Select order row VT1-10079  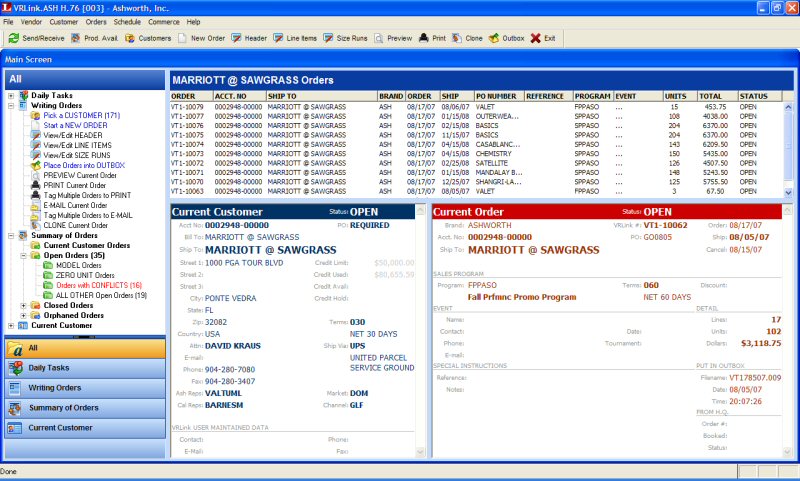[476, 107]
